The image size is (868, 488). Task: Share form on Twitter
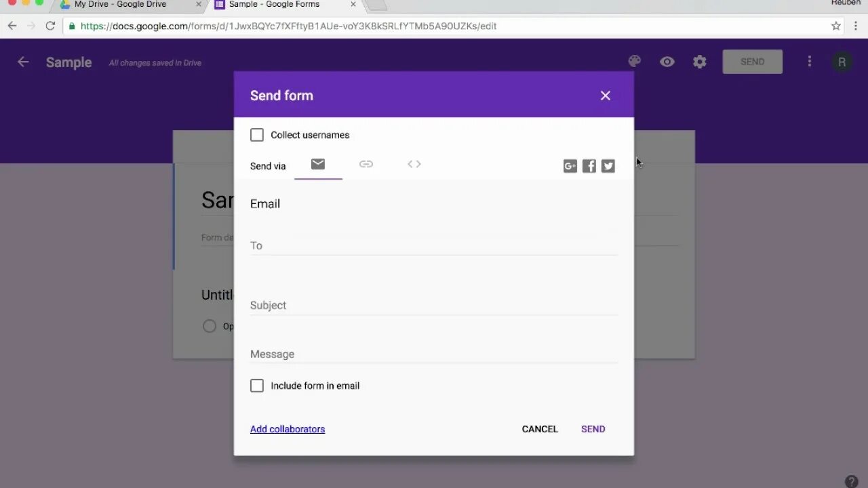click(608, 166)
